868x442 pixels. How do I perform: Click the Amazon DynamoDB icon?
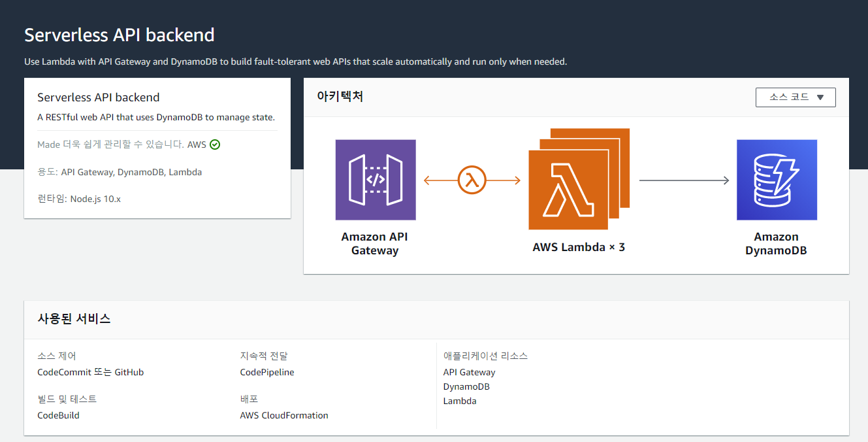pos(777,180)
